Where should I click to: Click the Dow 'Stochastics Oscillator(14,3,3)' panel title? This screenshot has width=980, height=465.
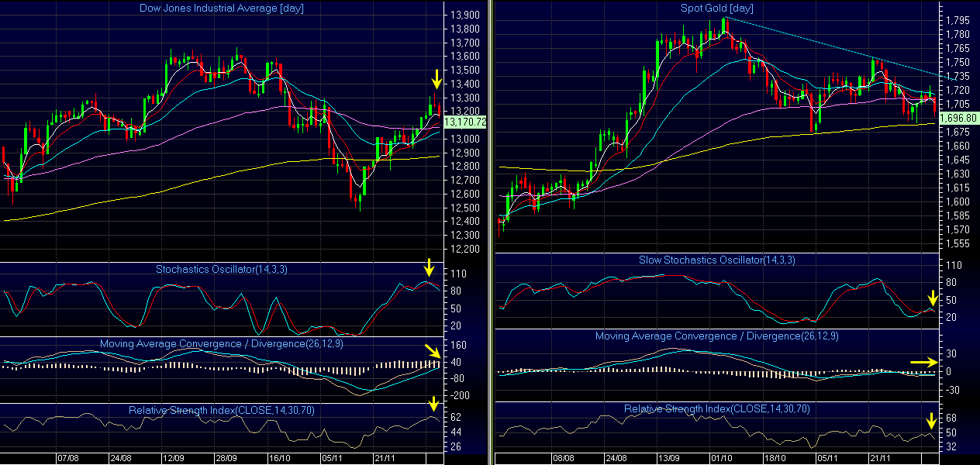pyautogui.click(x=222, y=270)
